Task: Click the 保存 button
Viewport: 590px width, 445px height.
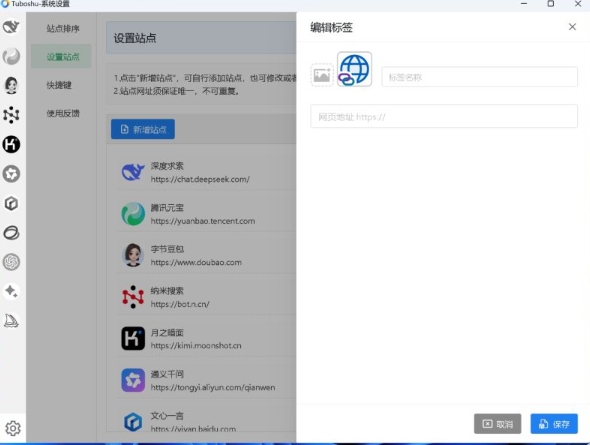Action: tap(554, 424)
